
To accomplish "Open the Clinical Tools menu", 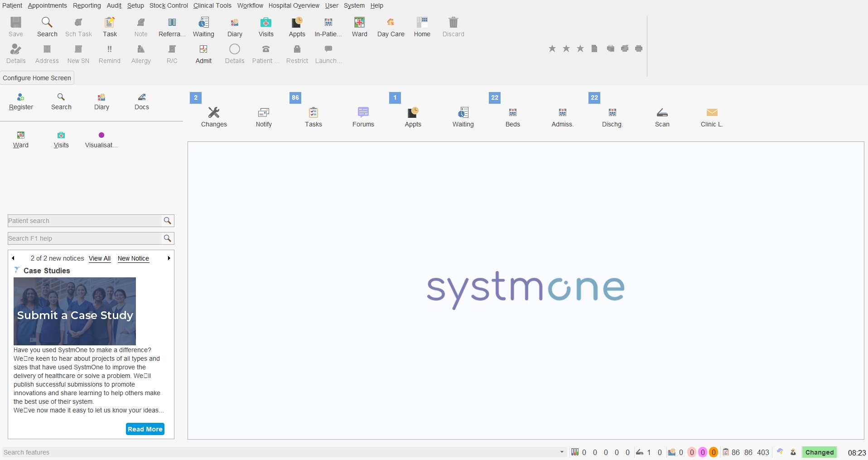I will click(x=212, y=5).
